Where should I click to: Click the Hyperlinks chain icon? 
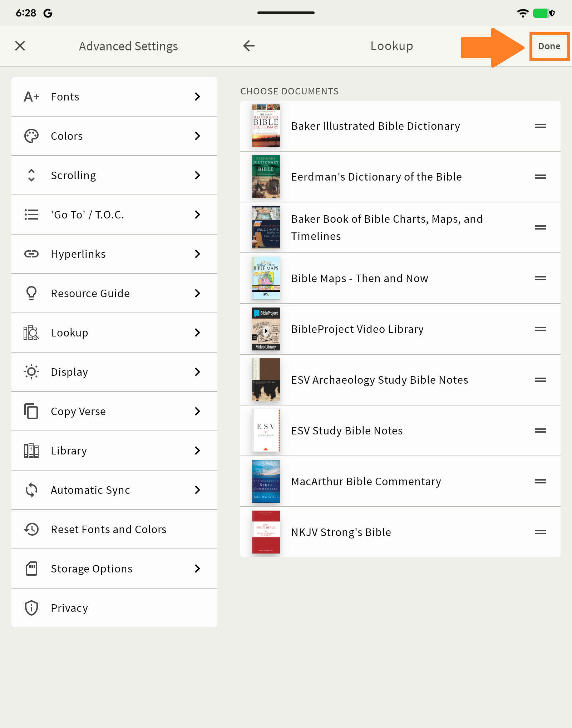pyautogui.click(x=31, y=254)
